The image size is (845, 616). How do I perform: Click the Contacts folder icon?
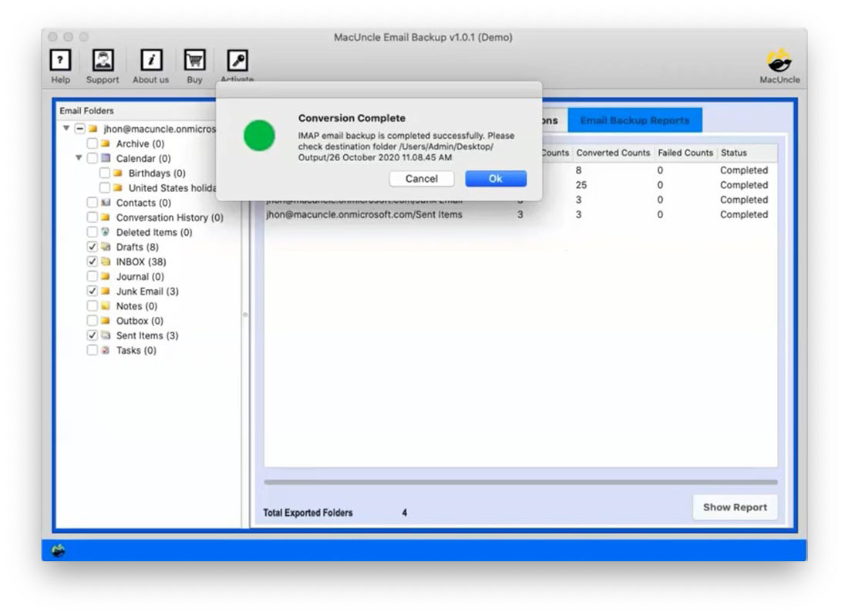click(106, 203)
